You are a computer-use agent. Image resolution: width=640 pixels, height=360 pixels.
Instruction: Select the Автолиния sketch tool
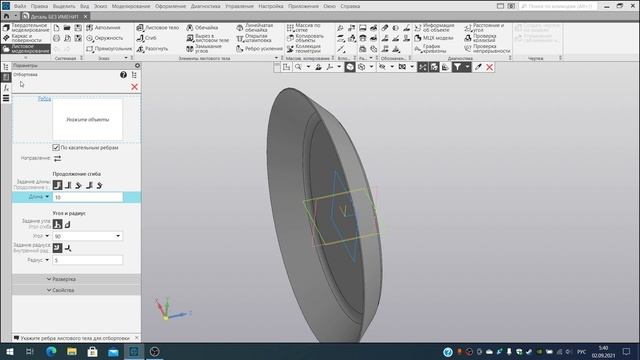[104, 27]
